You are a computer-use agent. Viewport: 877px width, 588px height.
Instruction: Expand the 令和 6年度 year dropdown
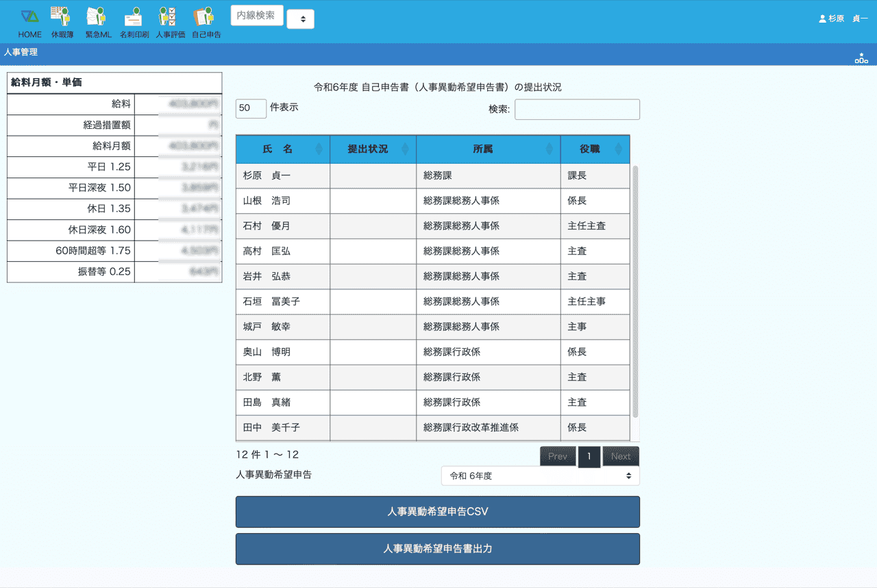point(540,476)
